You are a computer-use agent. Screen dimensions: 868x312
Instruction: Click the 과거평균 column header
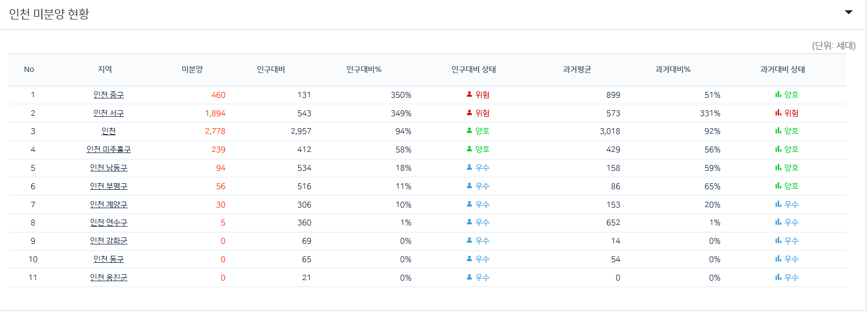pos(577,69)
